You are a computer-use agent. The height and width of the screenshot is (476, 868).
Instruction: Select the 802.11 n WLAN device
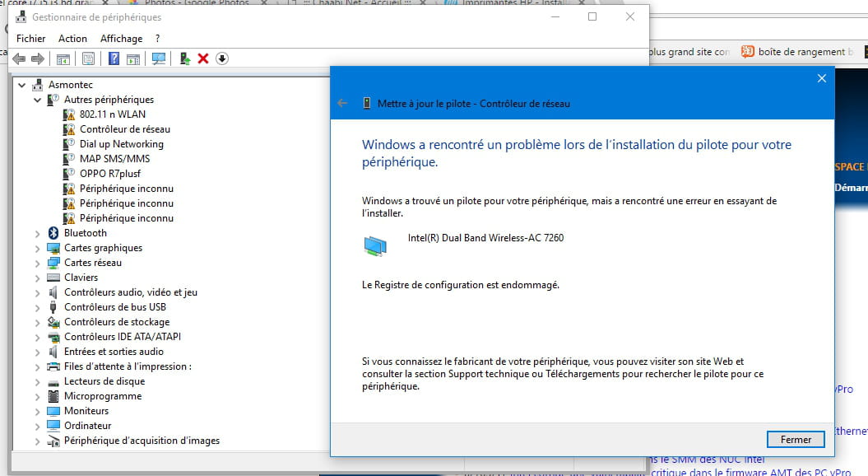coord(113,114)
